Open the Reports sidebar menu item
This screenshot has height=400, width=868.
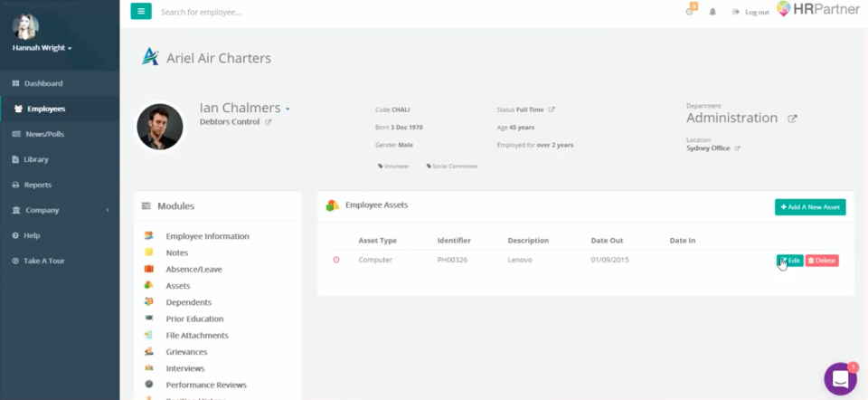point(37,185)
